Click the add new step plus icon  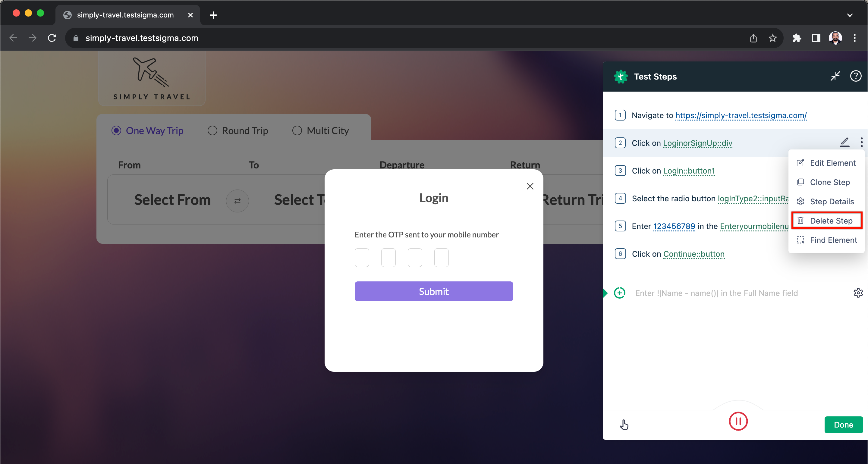(619, 293)
